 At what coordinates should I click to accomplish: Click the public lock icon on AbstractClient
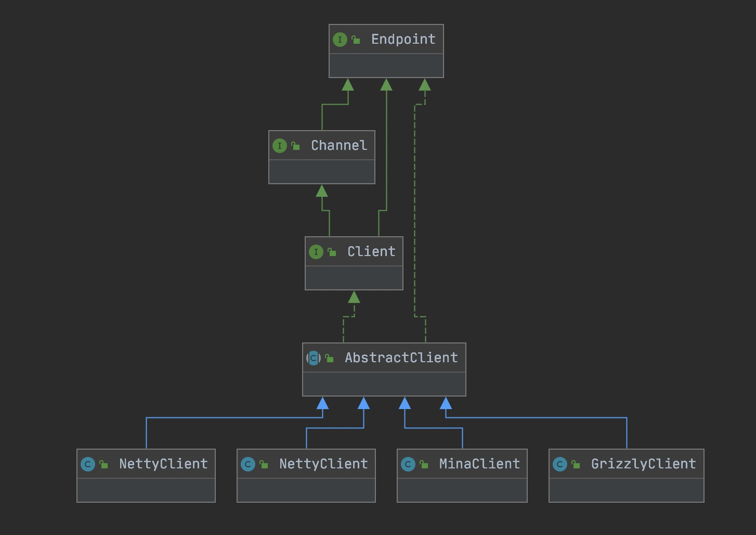point(329,359)
